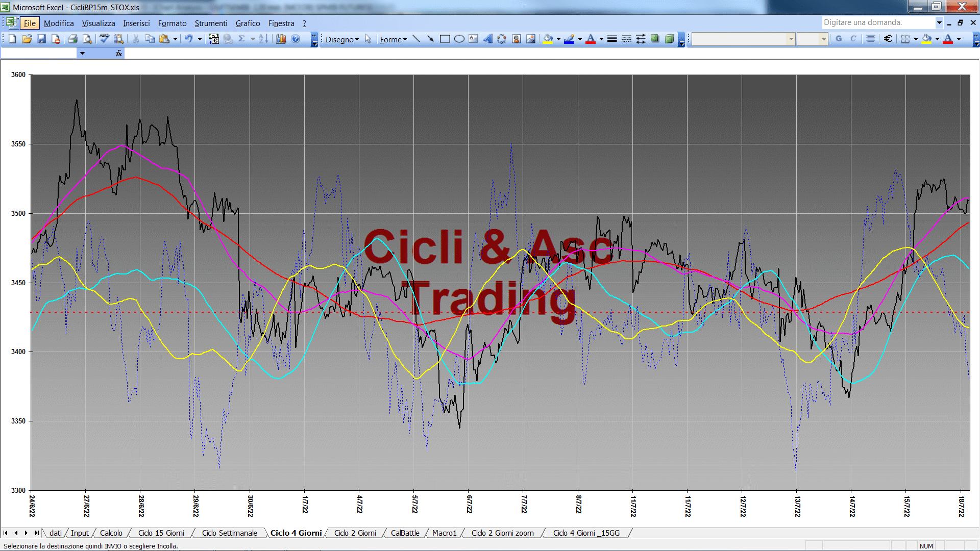This screenshot has height=551, width=980.
Task: Open Excel Help question mark icon
Action: click(x=296, y=39)
